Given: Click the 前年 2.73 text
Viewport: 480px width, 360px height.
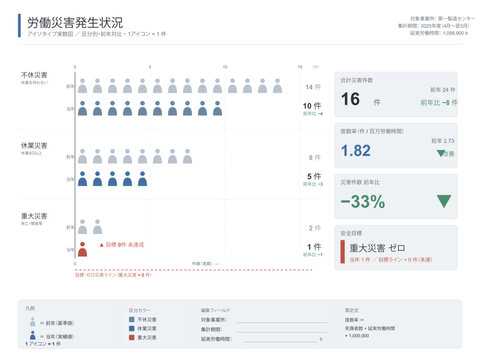Looking at the screenshot, I should (443, 141).
